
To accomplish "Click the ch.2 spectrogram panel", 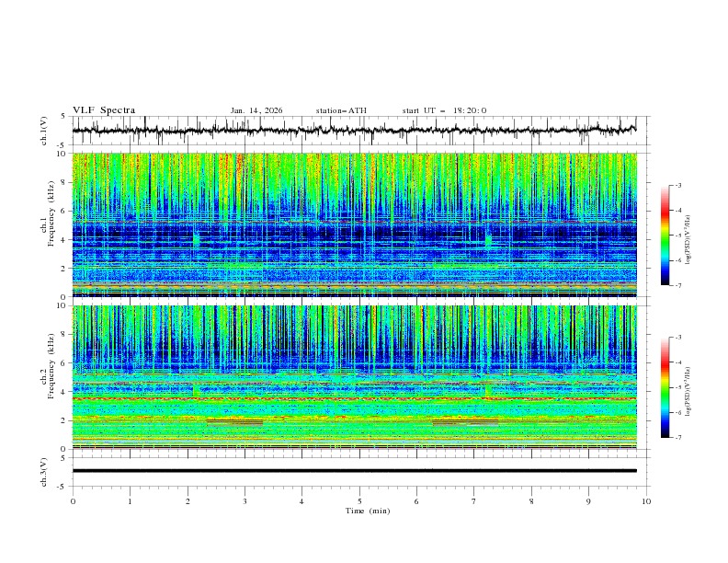I will click(x=354, y=377).
